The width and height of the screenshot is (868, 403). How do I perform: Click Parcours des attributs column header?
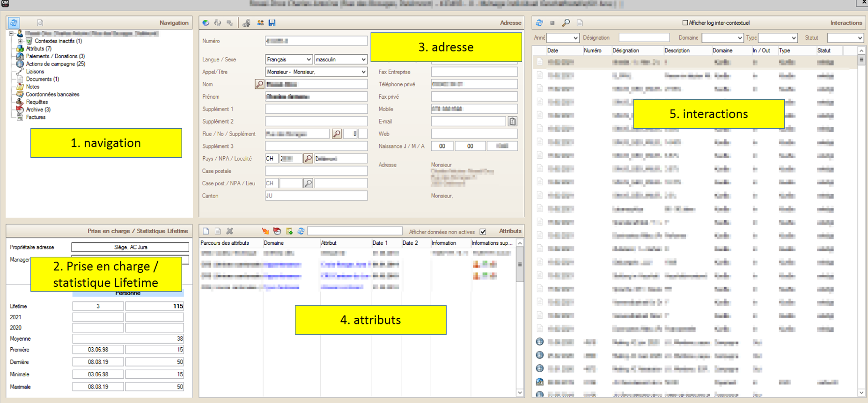pyautogui.click(x=231, y=243)
